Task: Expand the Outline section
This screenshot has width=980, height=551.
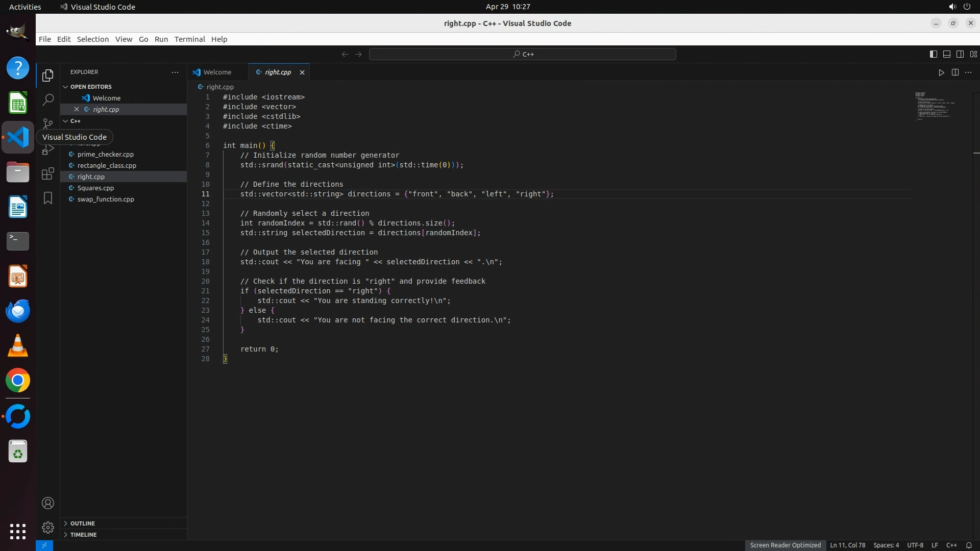Action: 83,523
